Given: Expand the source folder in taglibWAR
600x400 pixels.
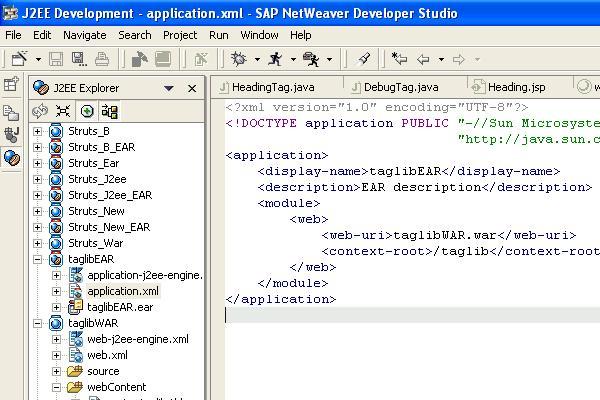Looking at the screenshot, I should click(x=57, y=371).
